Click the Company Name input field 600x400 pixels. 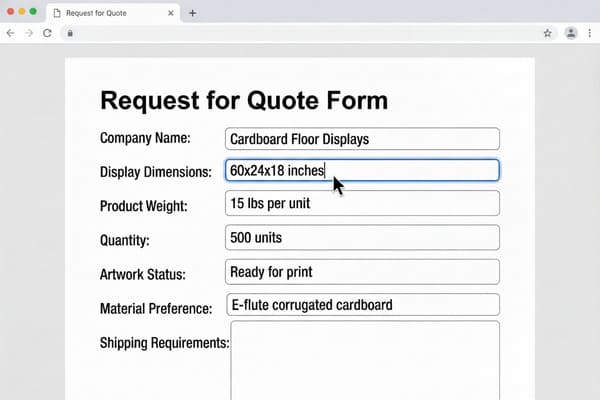[362, 139]
